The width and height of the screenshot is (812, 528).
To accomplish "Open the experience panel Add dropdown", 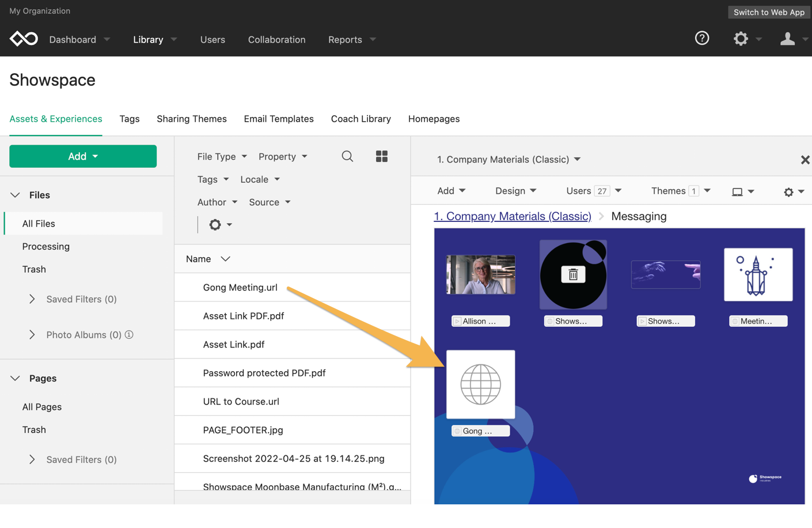I will (451, 191).
